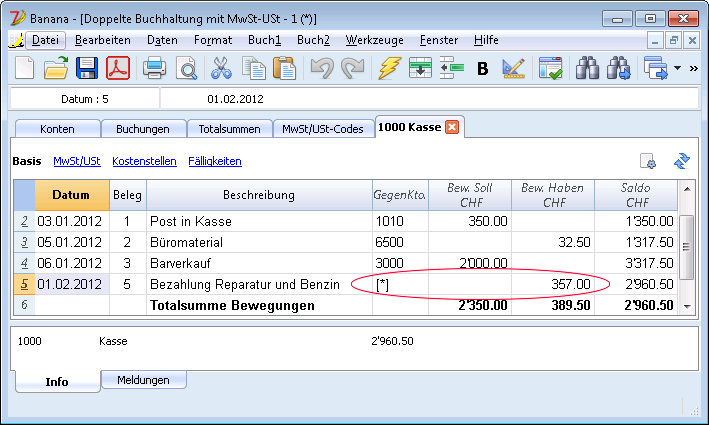Click the New file icon
The height and width of the screenshot is (425, 709).
24,68
